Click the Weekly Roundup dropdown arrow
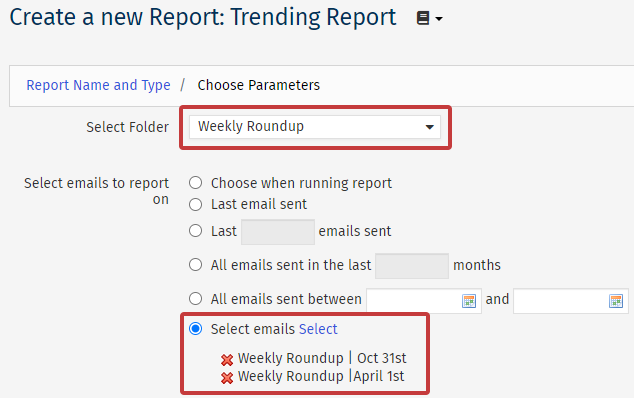 point(429,127)
